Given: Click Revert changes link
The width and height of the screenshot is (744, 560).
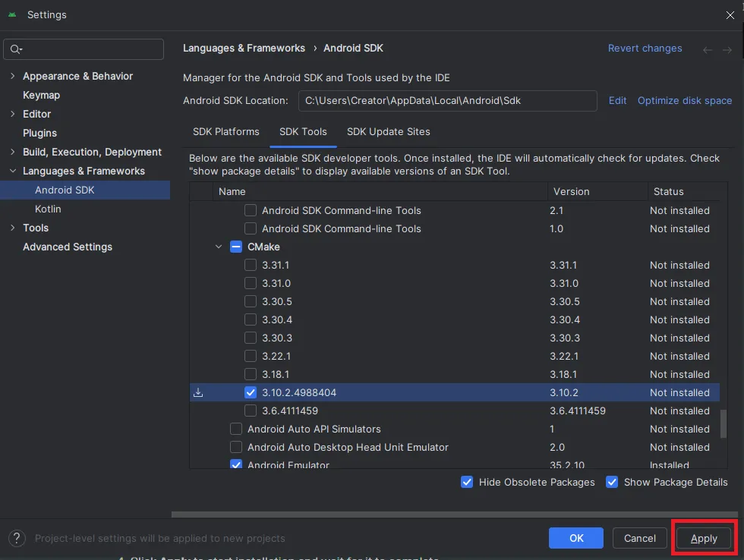Looking at the screenshot, I should 645,49.
